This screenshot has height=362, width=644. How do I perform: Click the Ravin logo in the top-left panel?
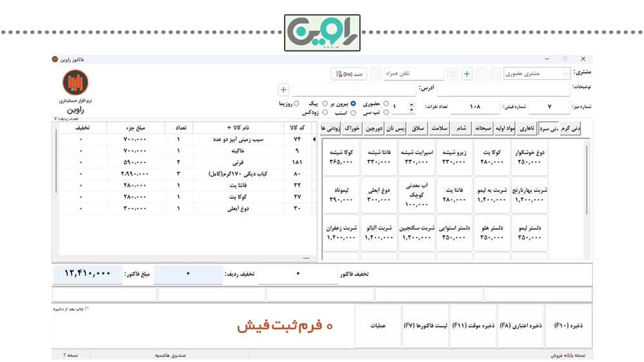pos(76,83)
